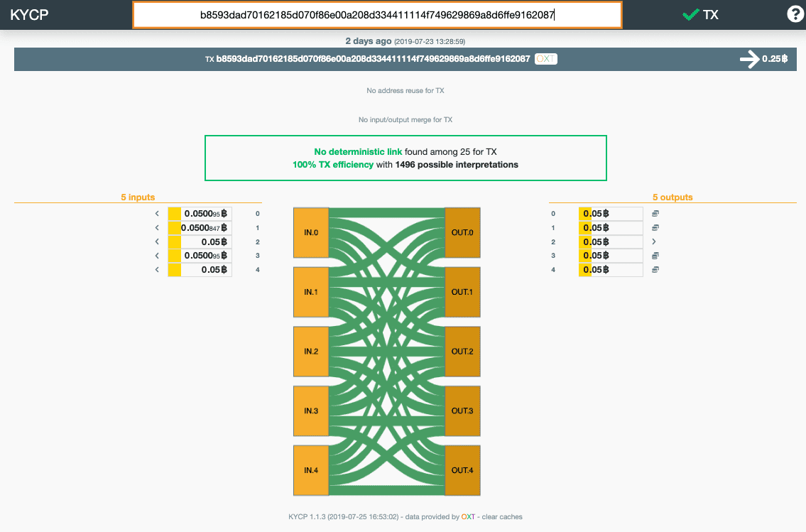Click the unspent coins icon for output 1

tap(655, 228)
